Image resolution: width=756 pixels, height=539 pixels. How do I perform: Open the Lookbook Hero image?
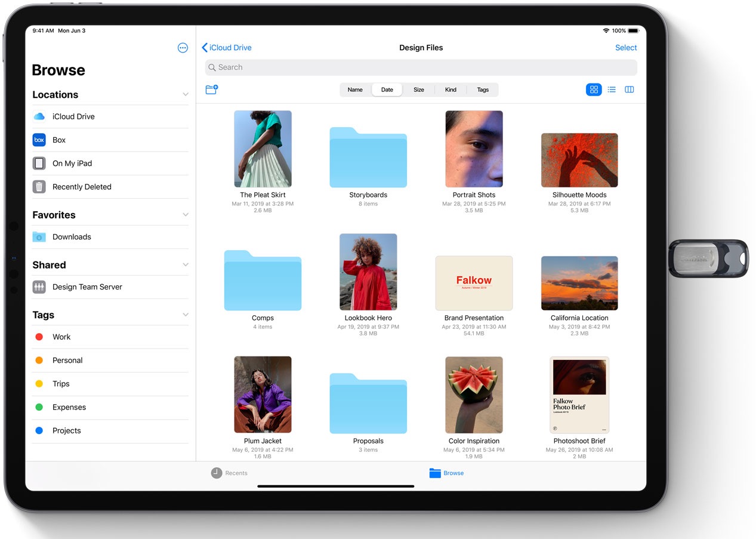[x=368, y=272]
